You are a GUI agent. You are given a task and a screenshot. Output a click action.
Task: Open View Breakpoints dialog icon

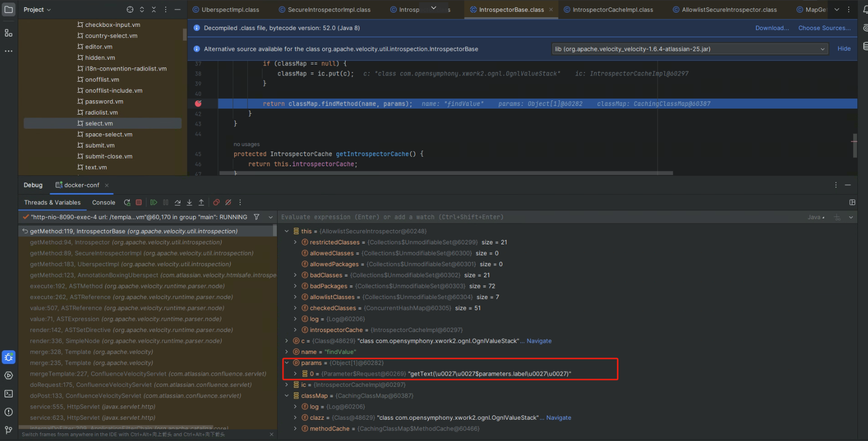216,202
